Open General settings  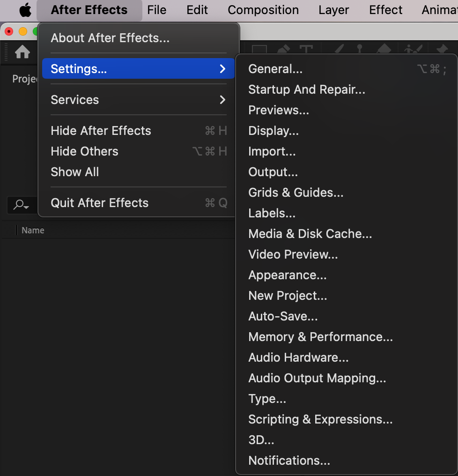point(275,69)
